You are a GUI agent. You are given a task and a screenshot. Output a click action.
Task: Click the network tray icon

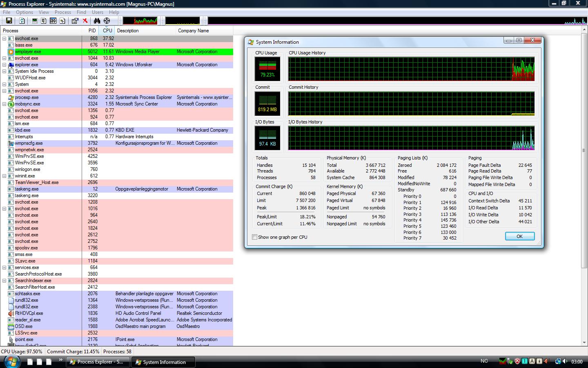558,361
